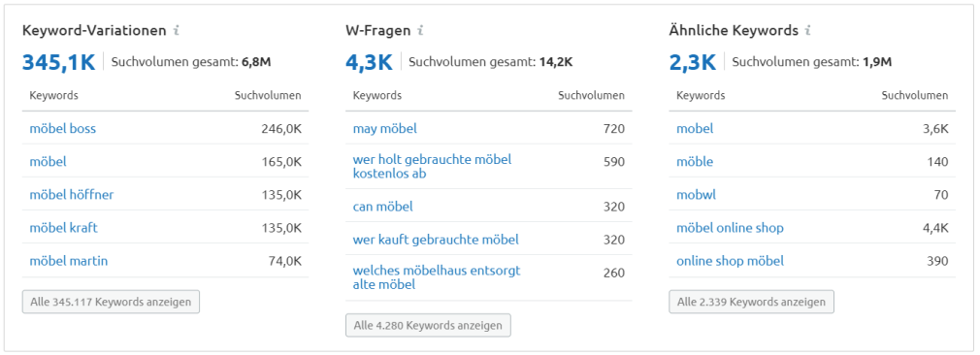Open wer holt gebrauchte möbel kostenlos ab
This screenshot has height=355, width=980.
[x=432, y=167]
